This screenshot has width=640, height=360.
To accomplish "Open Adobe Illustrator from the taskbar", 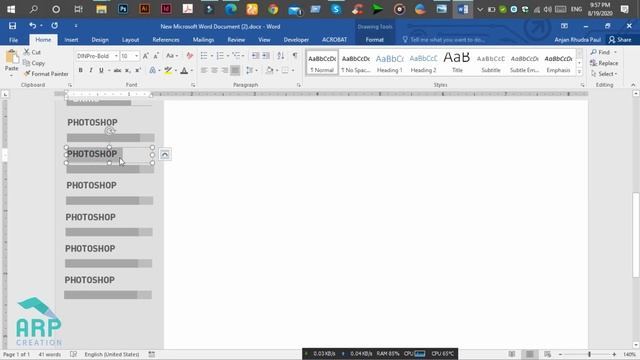I will click(144, 9).
